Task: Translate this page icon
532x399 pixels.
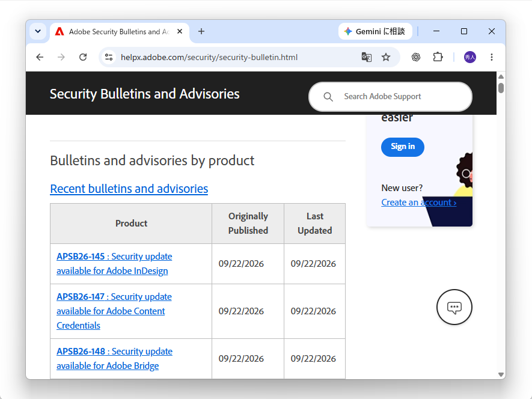Action: (367, 57)
